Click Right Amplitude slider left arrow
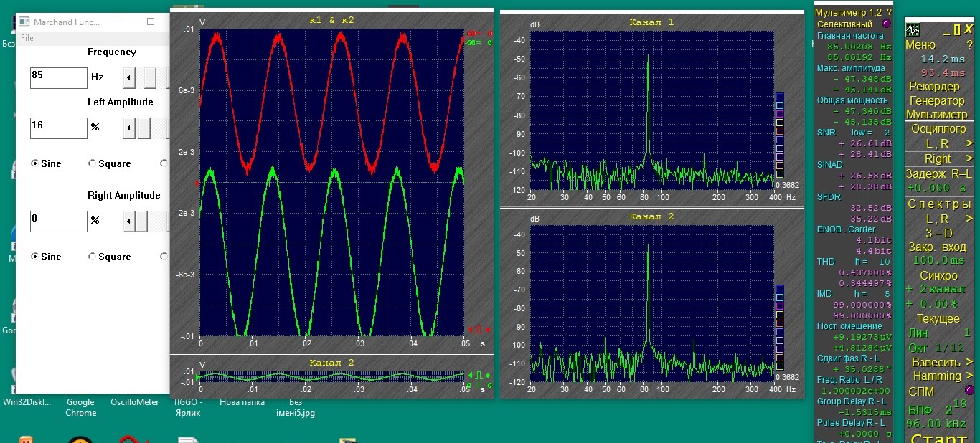980x443 pixels. point(129,221)
